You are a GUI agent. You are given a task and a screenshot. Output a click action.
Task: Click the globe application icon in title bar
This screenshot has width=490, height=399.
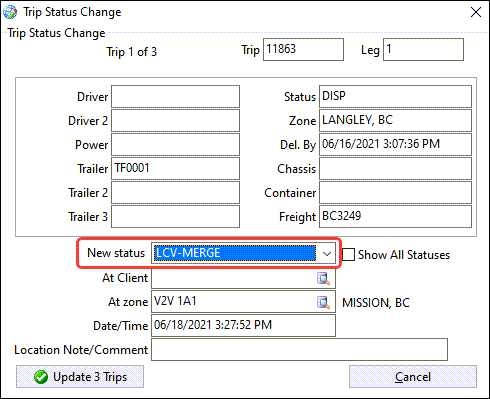pos(10,12)
